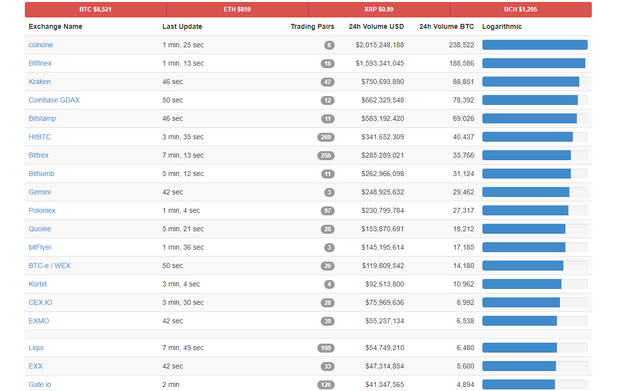Click the $47,314,854 volume value
This screenshot has height=391, width=640.
pos(384,366)
